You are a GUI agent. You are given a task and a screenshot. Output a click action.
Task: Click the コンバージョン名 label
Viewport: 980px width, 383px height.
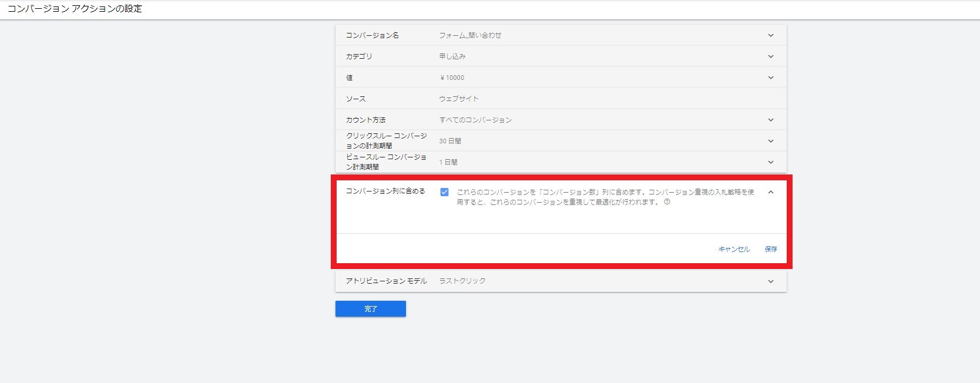[372, 35]
